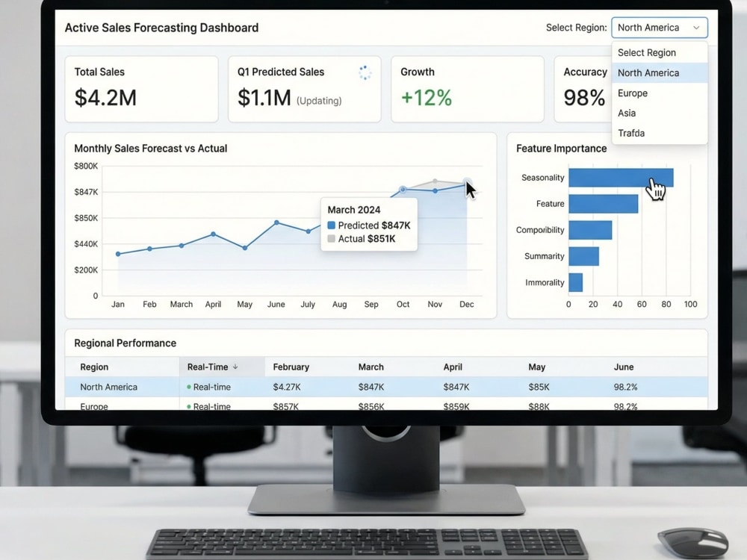Click the Comporibility bar
747x560 pixels.
[590, 230]
